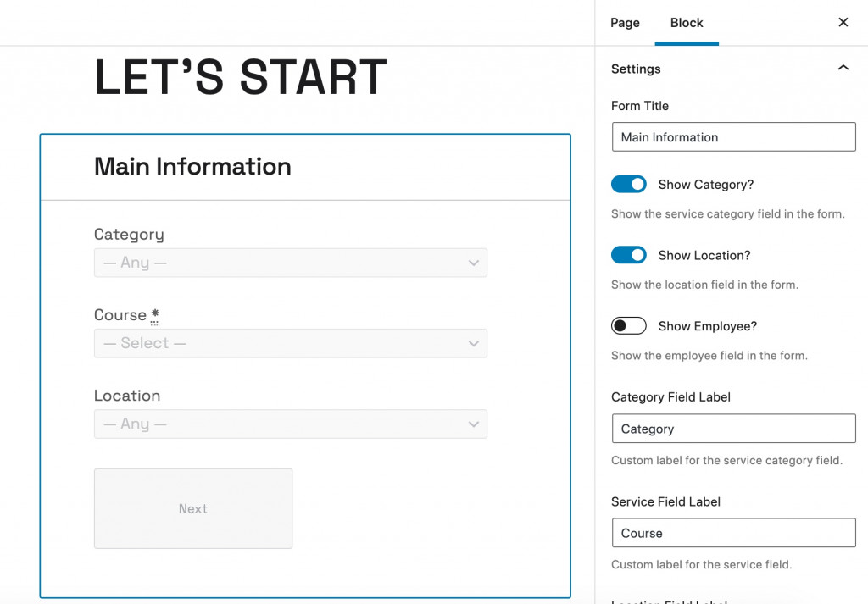Click the 'Show Category?' label text
Screen dimensions: 868x604
[706, 185]
